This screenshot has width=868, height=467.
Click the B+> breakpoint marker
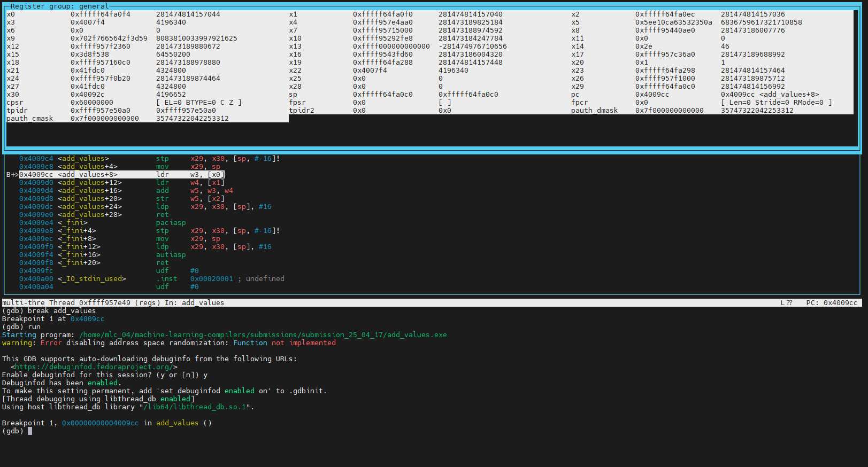pyautogui.click(x=12, y=175)
